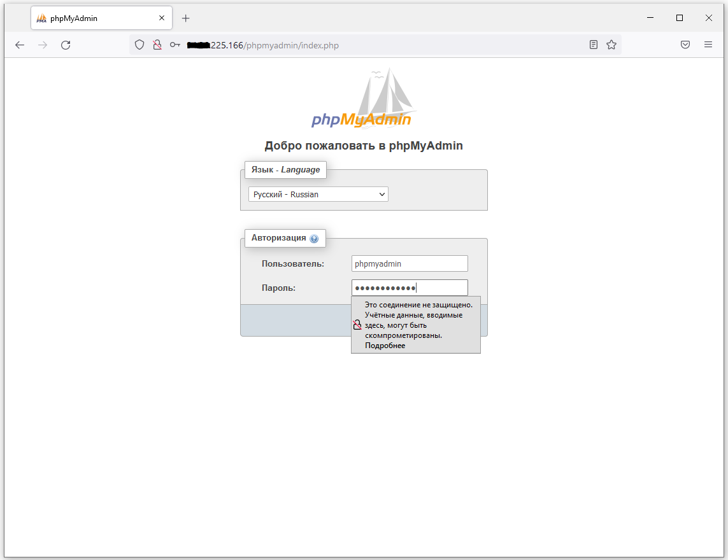Open the Firefox hamburger menu
728x560 pixels.
point(708,45)
